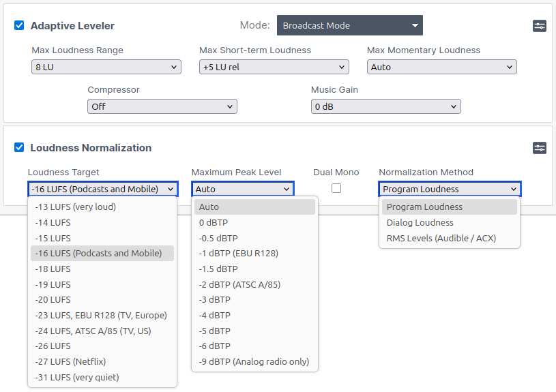Open the Broadcast Mode dropdown
This screenshot has width=556, height=392.
click(349, 26)
